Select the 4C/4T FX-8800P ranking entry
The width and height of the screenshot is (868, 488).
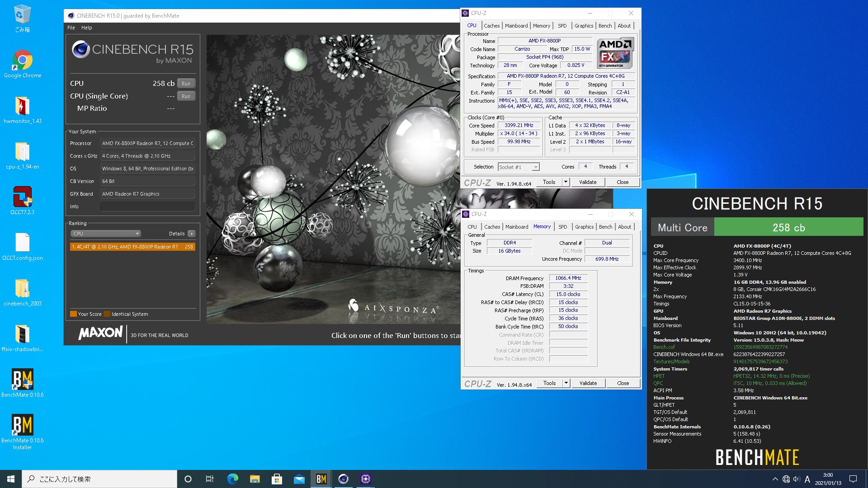132,247
